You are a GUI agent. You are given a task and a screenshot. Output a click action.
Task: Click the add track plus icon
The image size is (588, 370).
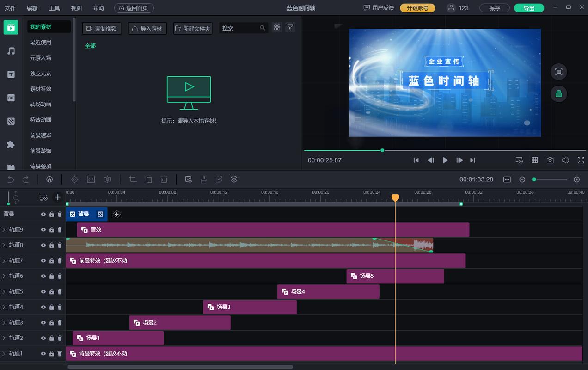click(x=57, y=197)
